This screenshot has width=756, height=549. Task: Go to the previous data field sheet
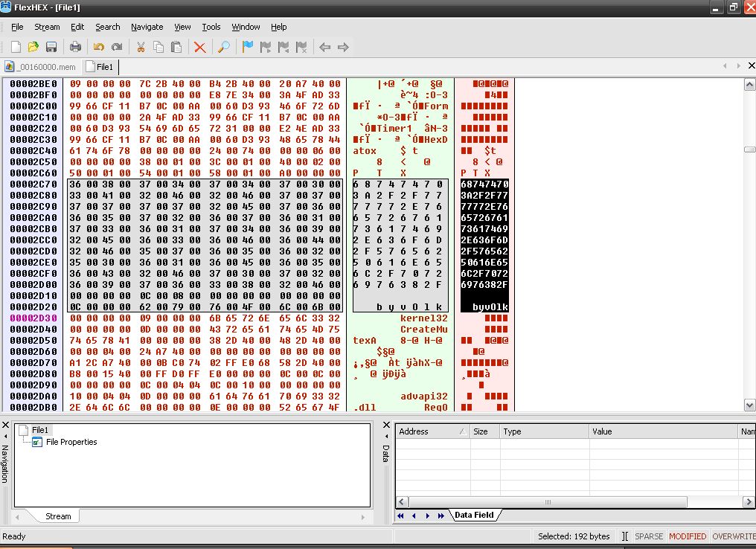(414, 516)
